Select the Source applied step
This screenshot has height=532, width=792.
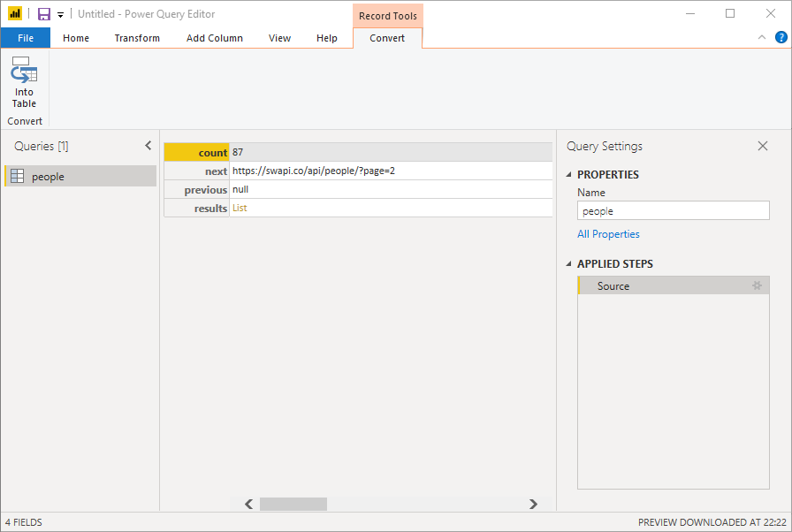(674, 285)
